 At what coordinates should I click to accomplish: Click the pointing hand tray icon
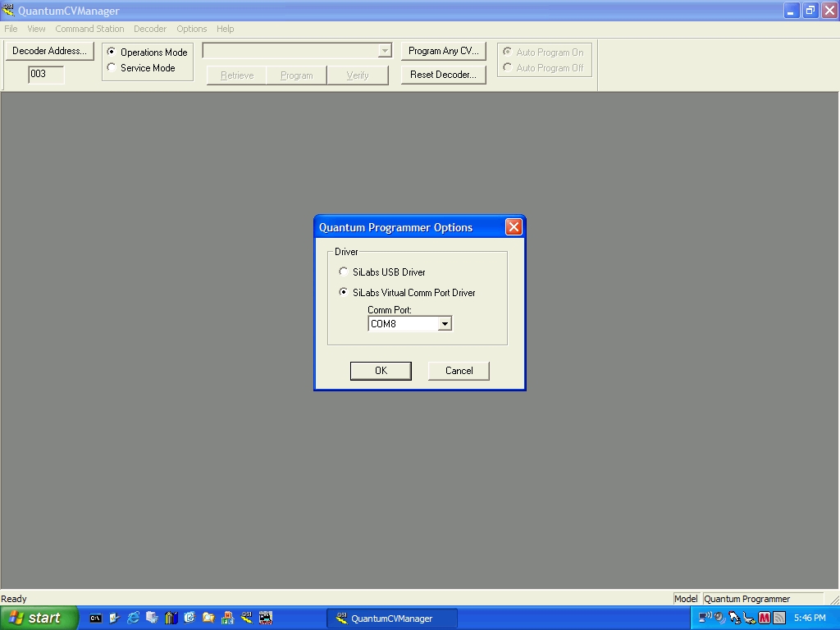(x=734, y=618)
